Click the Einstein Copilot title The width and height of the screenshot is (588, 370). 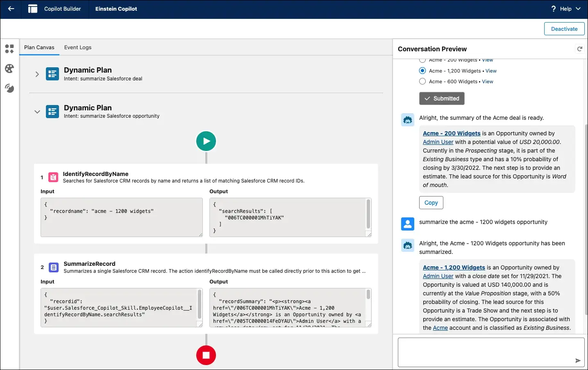click(x=116, y=9)
